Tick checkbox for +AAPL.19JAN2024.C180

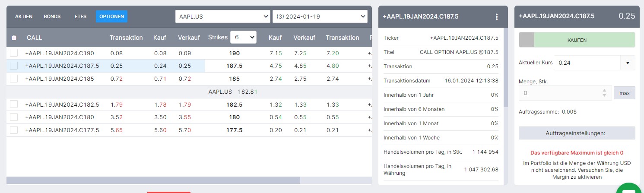pyautogui.click(x=14, y=117)
